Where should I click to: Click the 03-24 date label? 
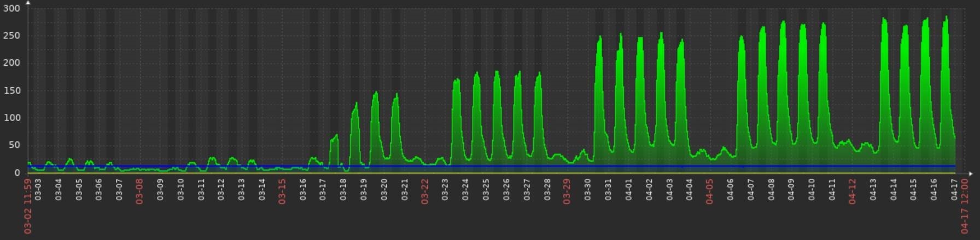click(x=465, y=189)
